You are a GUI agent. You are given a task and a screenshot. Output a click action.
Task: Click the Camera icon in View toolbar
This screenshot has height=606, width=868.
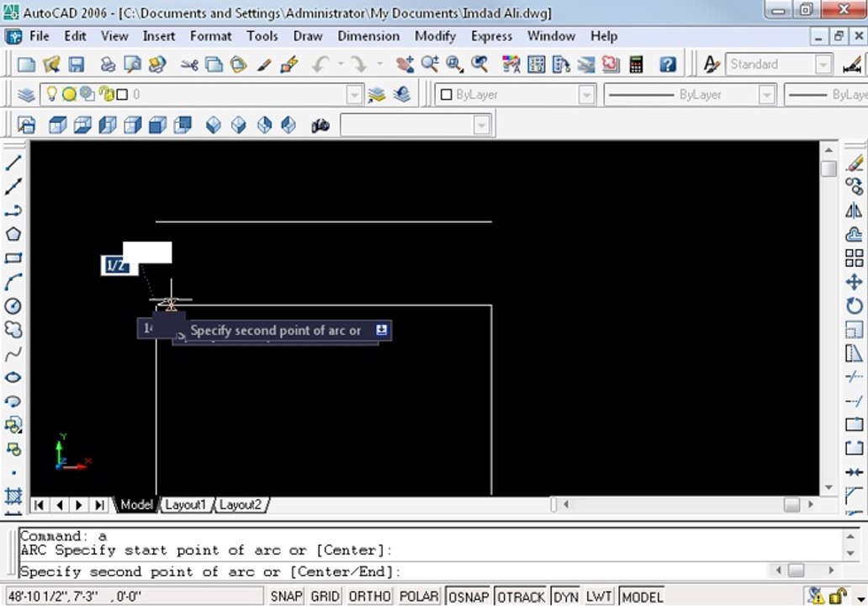320,125
